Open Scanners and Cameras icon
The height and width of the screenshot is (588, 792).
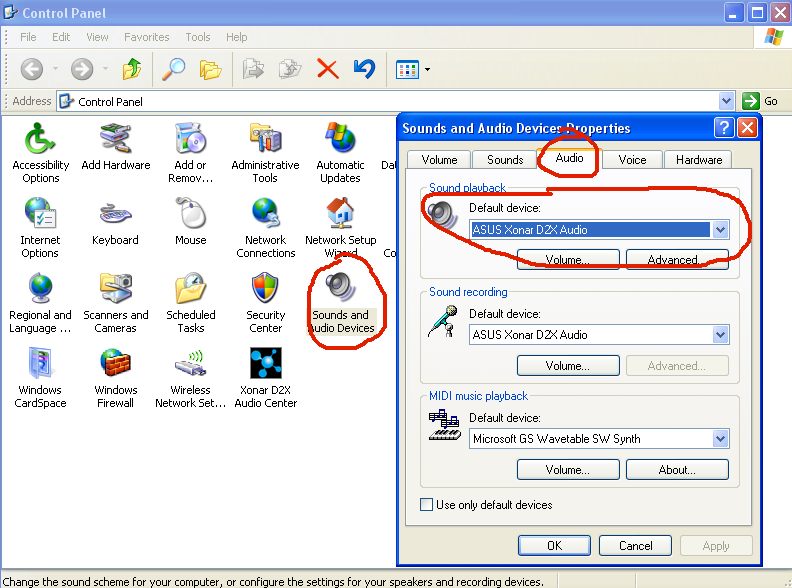(x=116, y=303)
